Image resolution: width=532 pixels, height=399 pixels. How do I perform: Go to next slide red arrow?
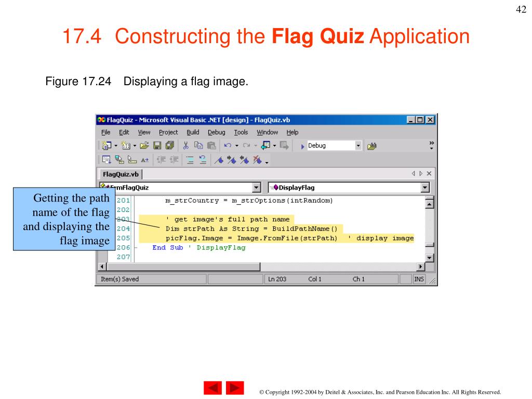(235, 388)
